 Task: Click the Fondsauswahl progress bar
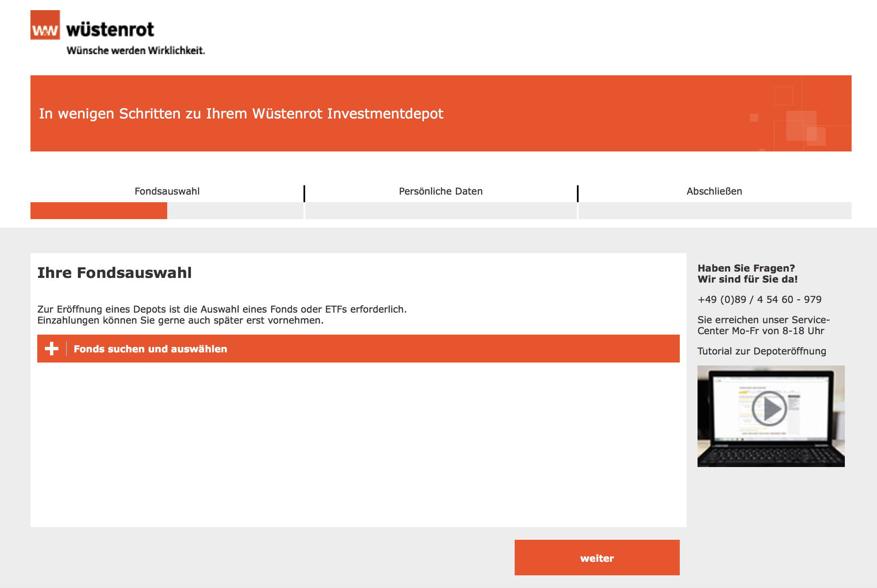[x=167, y=211]
